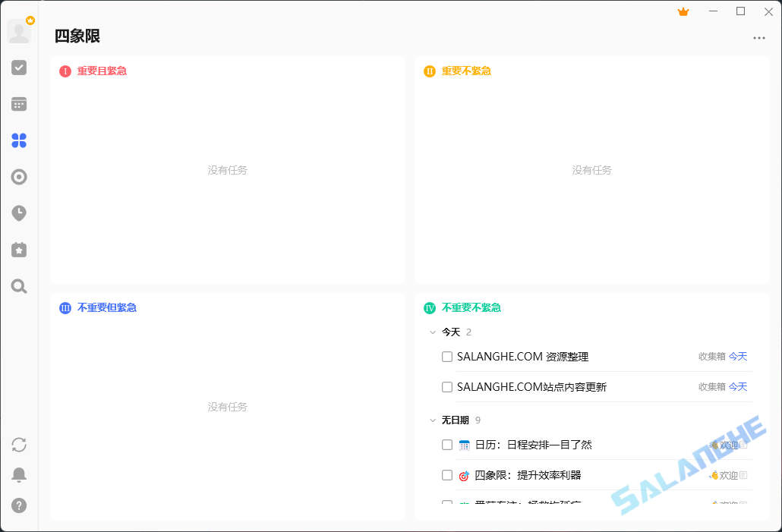Check off the SALANGHE.COM 资源整理 task

tap(447, 356)
